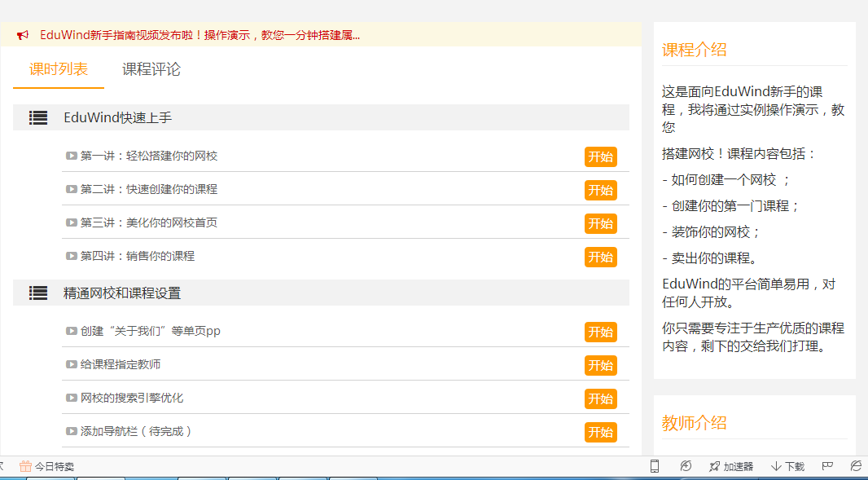Click the line - 如何创建一个网校 ；
The height and width of the screenshot is (480, 868).
727,179
